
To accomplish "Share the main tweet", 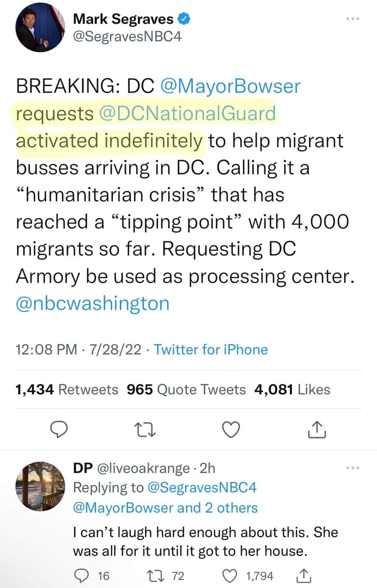I will click(317, 430).
